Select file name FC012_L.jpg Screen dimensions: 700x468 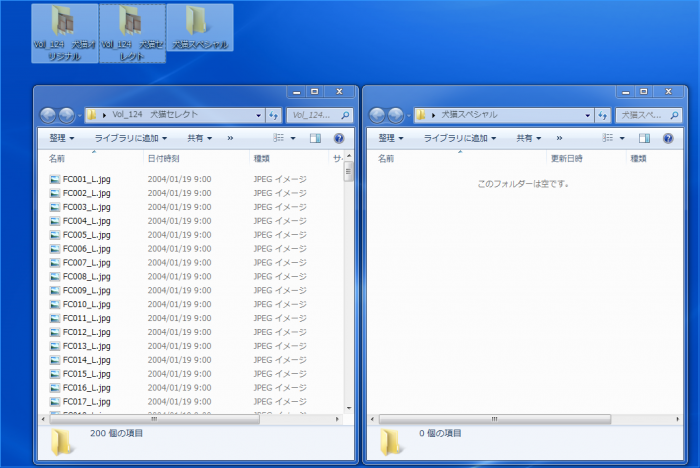87,332
